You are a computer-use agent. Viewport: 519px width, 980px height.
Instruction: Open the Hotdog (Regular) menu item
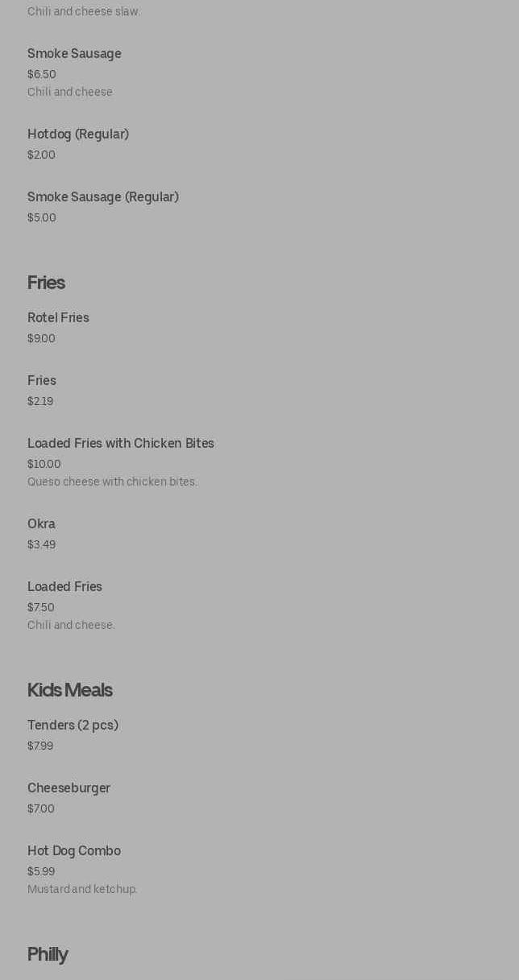78,134
